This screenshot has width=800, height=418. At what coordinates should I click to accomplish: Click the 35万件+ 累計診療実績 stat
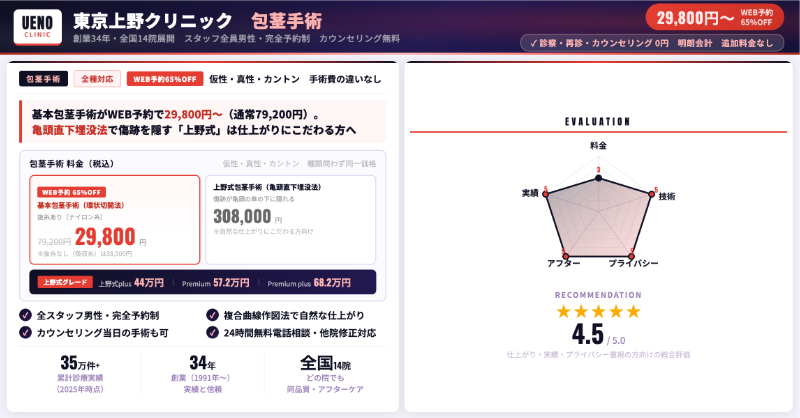tap(81, 374)
